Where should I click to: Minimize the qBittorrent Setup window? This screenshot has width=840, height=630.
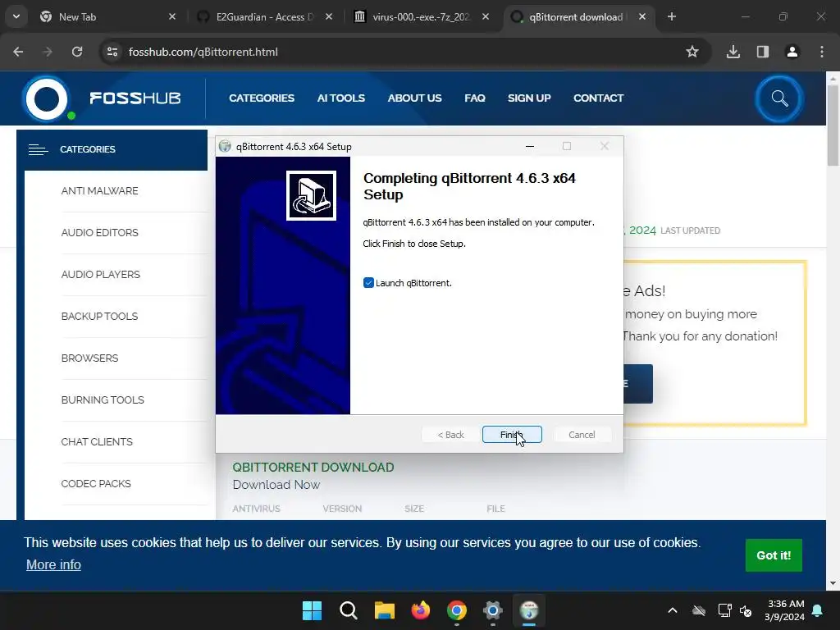530,146
